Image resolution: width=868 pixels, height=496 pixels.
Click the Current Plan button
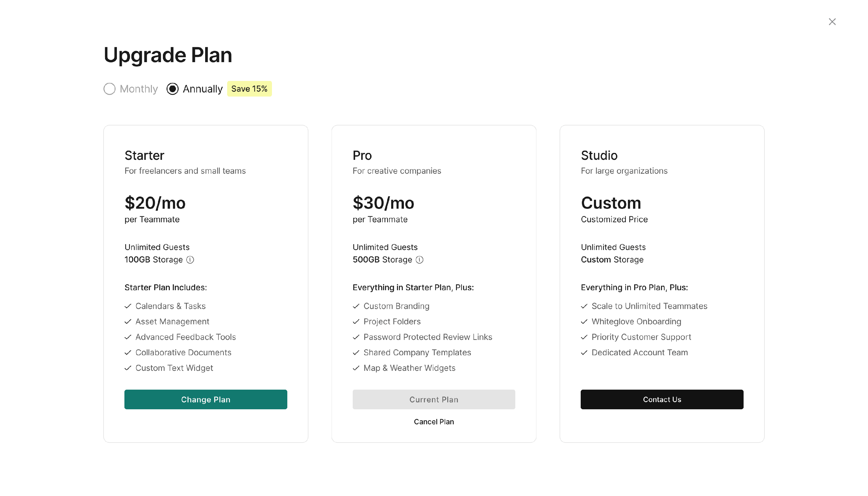click(x=434, y=399)
